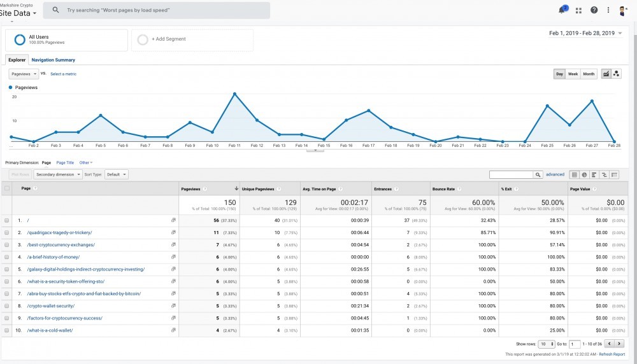Go to previous page of rows

click(x=610, y=344)
